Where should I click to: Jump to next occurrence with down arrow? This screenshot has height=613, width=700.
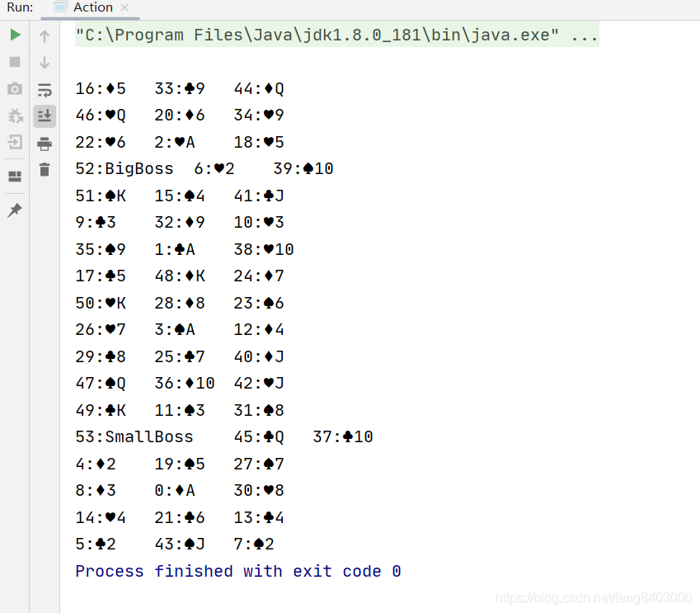45,62
